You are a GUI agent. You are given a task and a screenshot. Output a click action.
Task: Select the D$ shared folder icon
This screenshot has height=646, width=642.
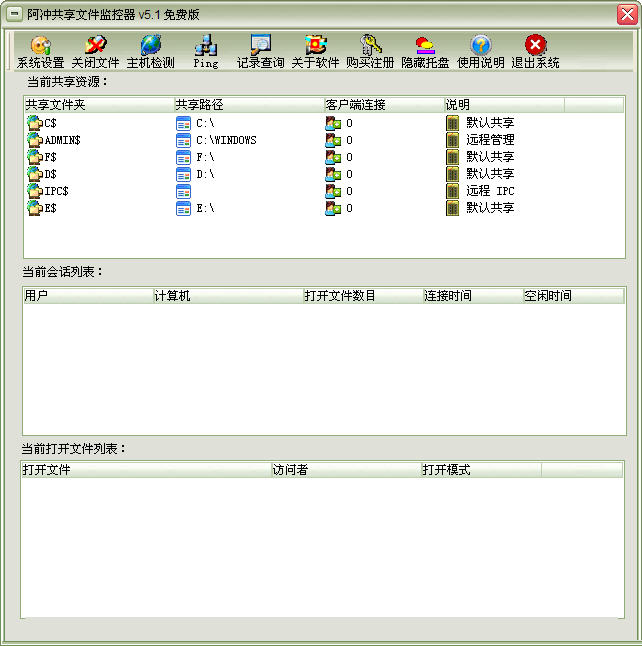35,174
